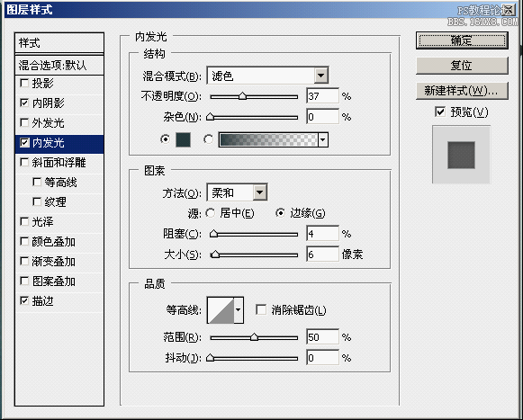This screenshot has width=523, height=420.
Task: Open the 方法 technique dropdown set to 柔和
Action: pyautogui.click(x=237, y=192)
